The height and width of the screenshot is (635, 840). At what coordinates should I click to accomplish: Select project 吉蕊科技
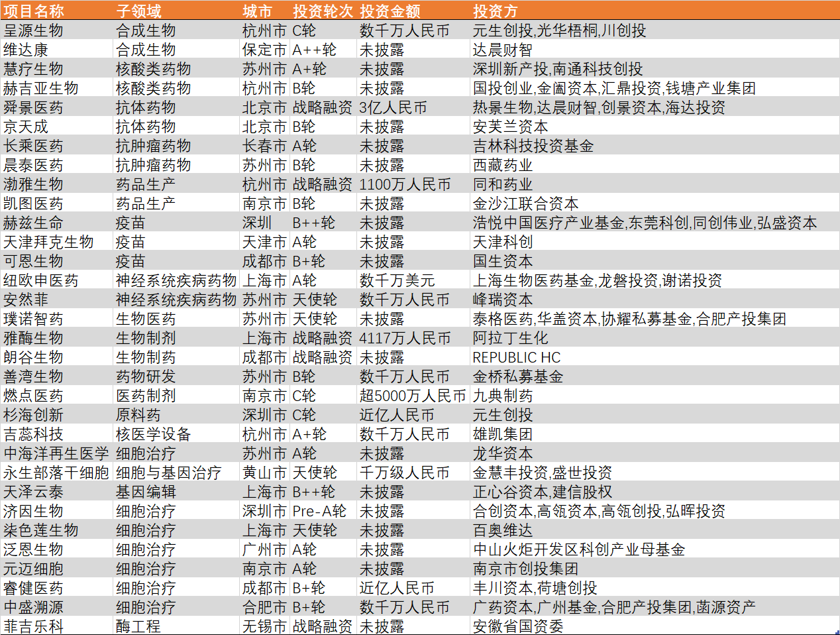(33, 434)
